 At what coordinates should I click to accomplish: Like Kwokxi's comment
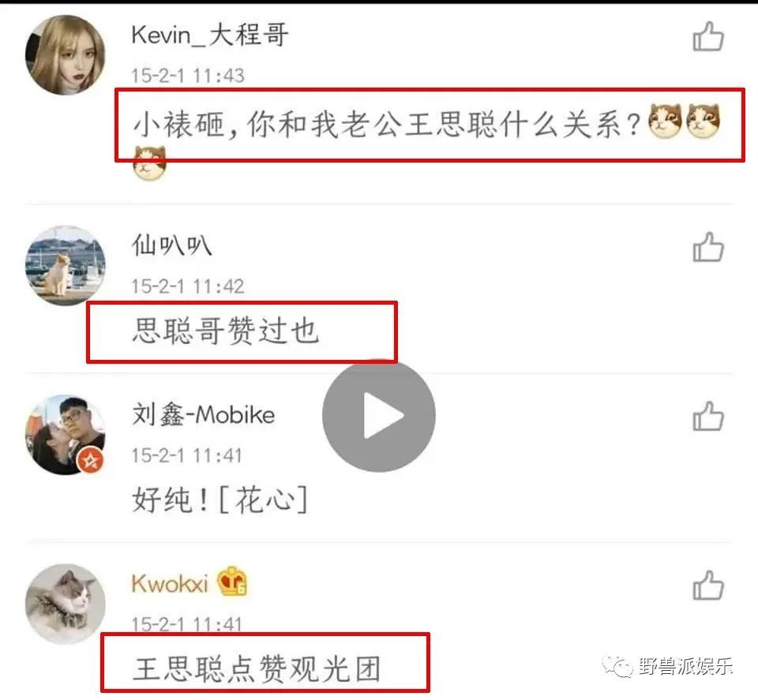click(708, 586)
